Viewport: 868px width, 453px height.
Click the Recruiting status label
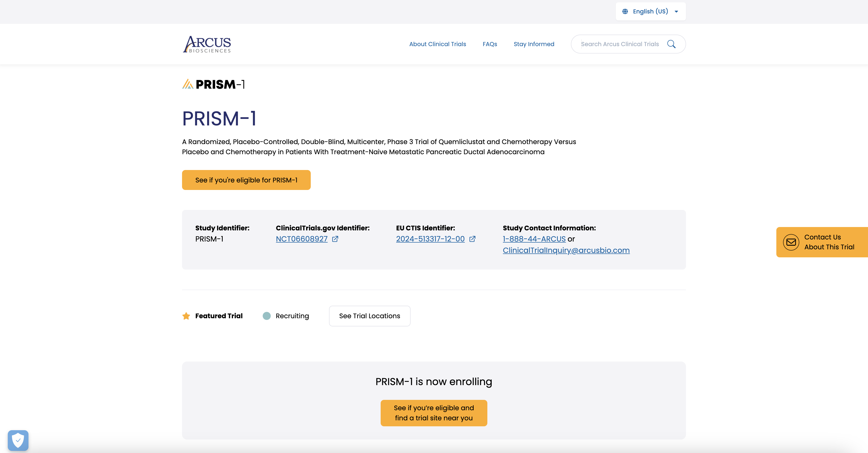point(292,316)
